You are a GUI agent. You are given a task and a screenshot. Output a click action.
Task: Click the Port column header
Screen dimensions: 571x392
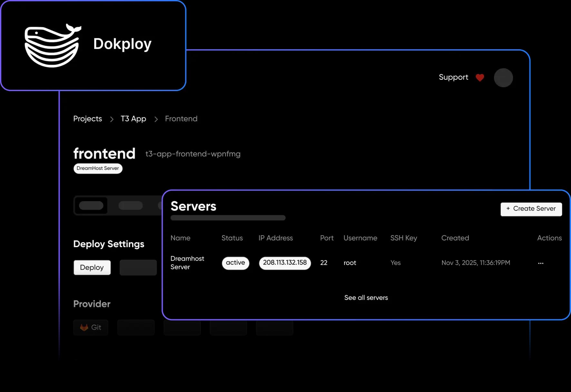point(327,238)
